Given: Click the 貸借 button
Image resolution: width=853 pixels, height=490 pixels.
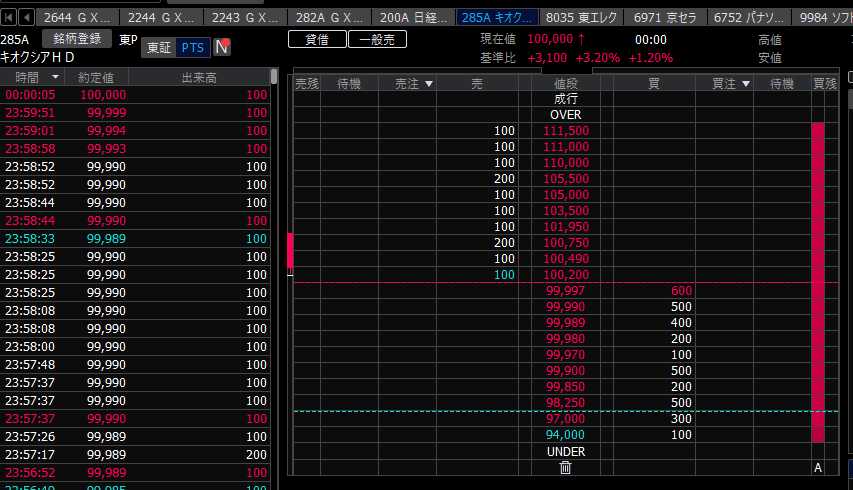Looking at the screenshot, I should (x=317, y=39).
